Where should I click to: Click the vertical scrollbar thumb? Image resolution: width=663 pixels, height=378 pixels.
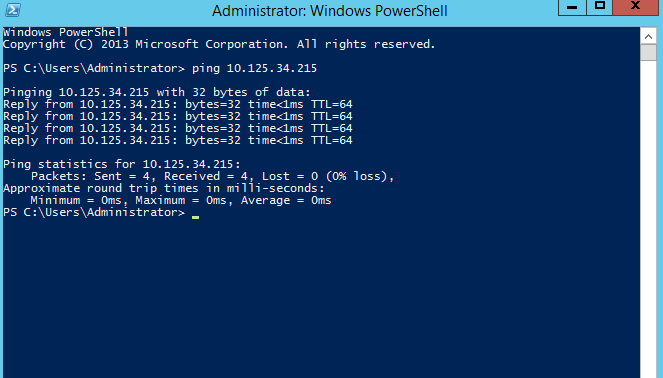click(x=648, y=53)
